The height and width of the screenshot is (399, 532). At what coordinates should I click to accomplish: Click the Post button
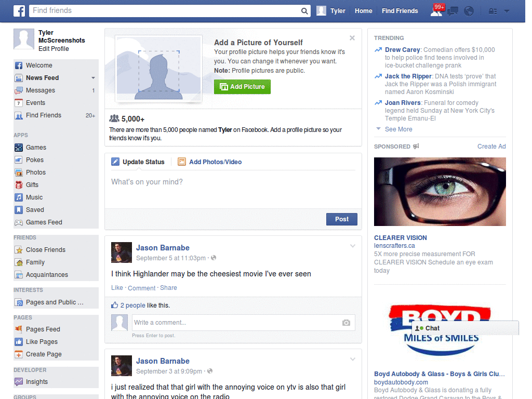point(342,219)
